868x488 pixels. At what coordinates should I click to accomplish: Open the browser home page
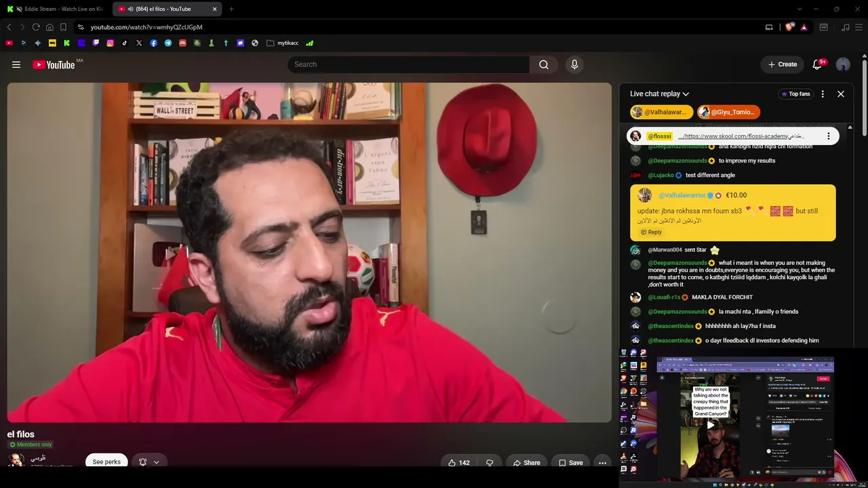[50, 27]
